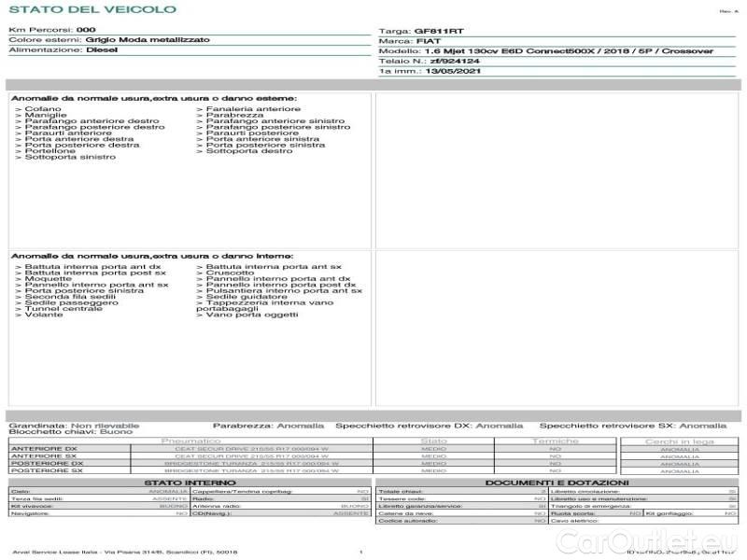Click the DOCUMENTI E DOTAZIONI section header
Viewport: 747px width, 560px height.
coord(557,483)
